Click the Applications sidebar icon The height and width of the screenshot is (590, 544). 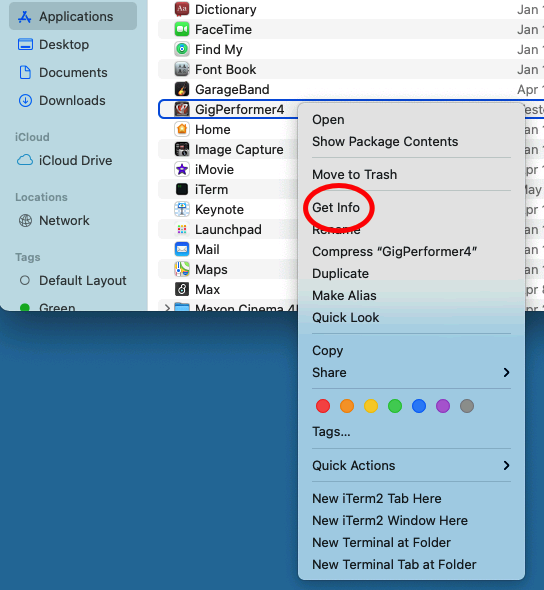point(24,17)
